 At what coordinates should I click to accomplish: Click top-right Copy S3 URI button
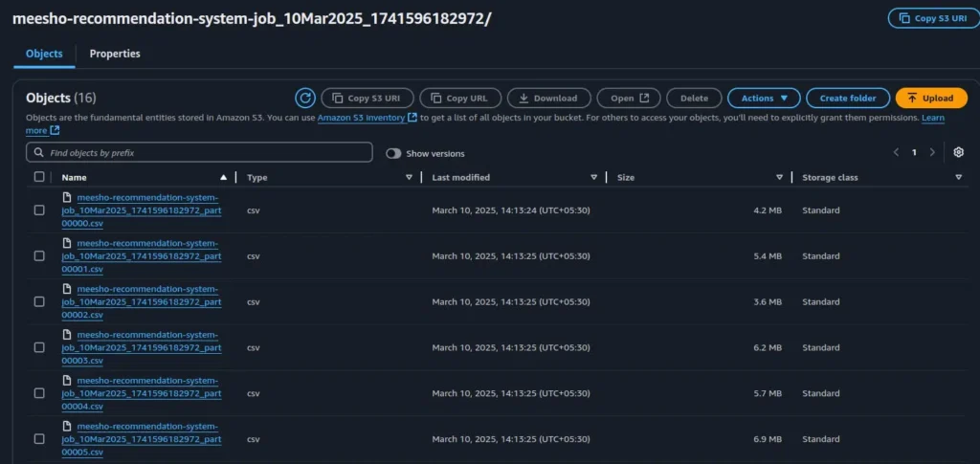pos(934,18)
